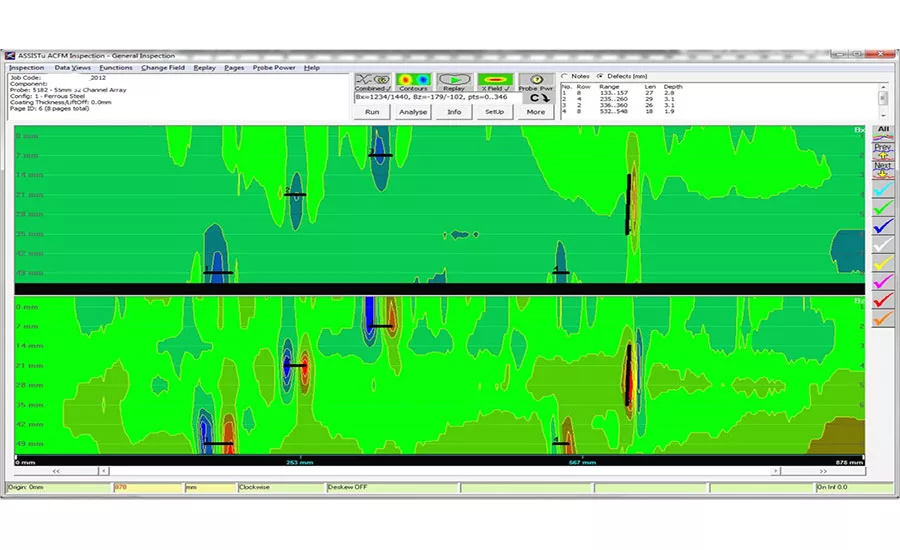Viewport: 900px width, 550px height.
Task: Click defect marker 3 in Bx plot
Action: [x=380, y=154]
